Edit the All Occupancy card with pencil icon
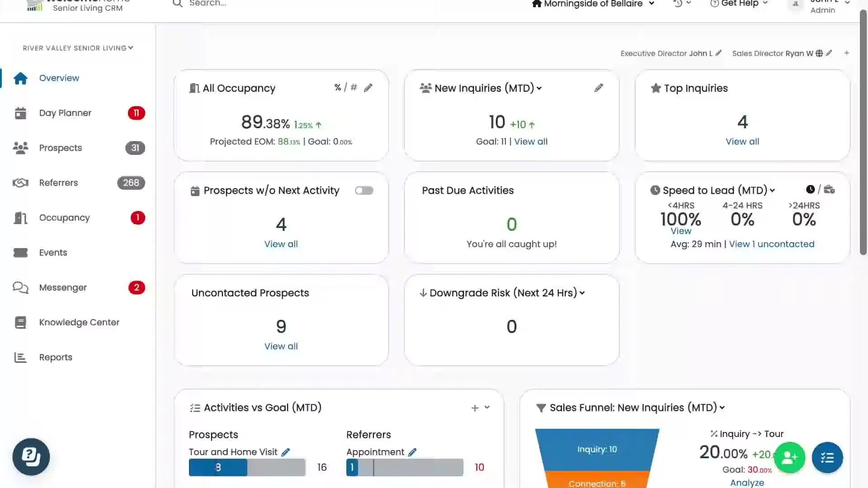 coord(368,88)
